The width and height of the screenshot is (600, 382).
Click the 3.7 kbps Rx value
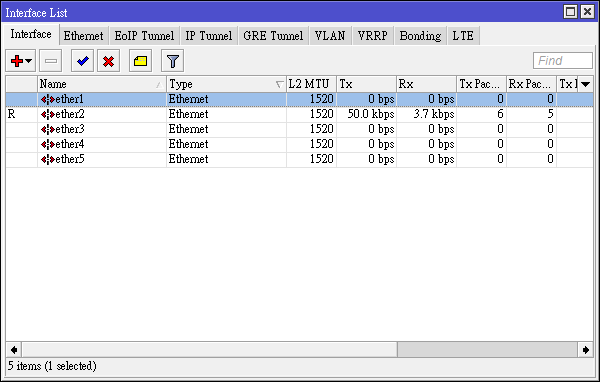434,114
